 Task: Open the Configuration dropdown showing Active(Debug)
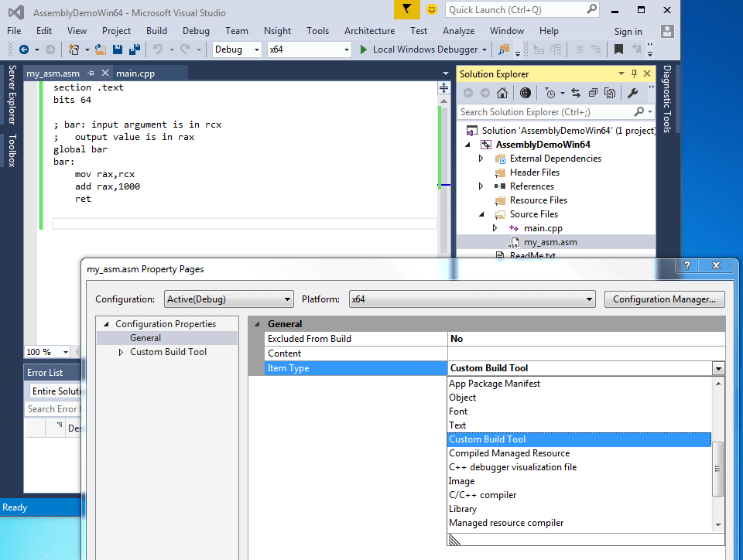coord(228,299)
